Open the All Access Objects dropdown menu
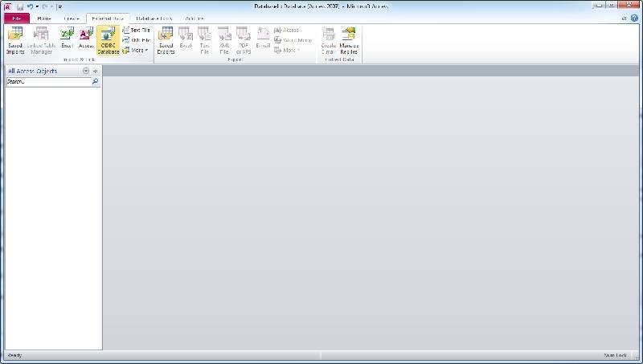Image resolution: width=643 pixels, height=364 pixels. [86, 71]
